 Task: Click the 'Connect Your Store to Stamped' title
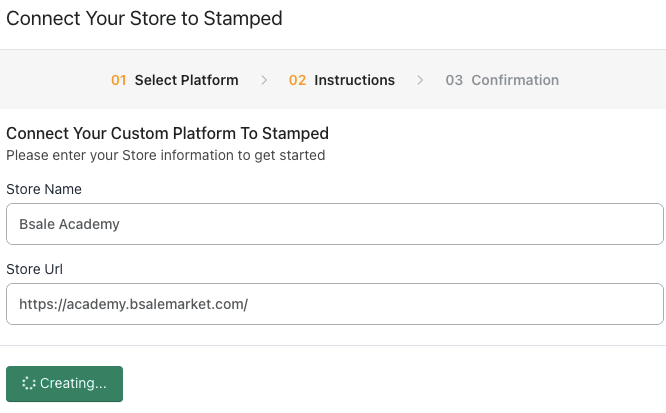pyautogui.click(x=145, y=18)
